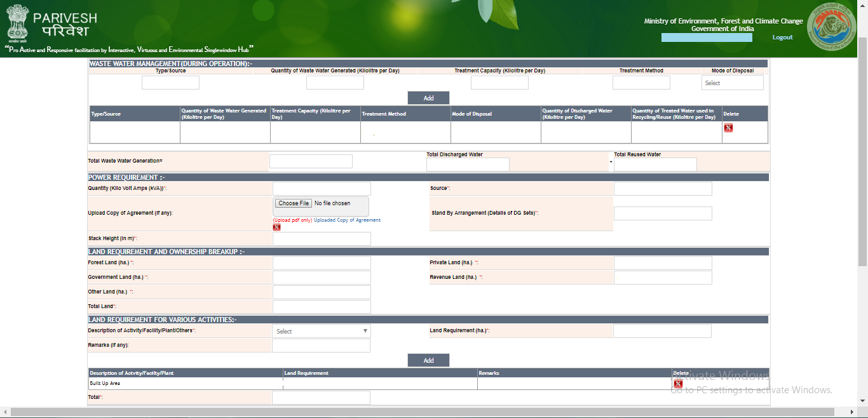Viewport: 868px width, 418px height.
Task: Select the Private Land (ha.) field
Action: tap(663, 263)
